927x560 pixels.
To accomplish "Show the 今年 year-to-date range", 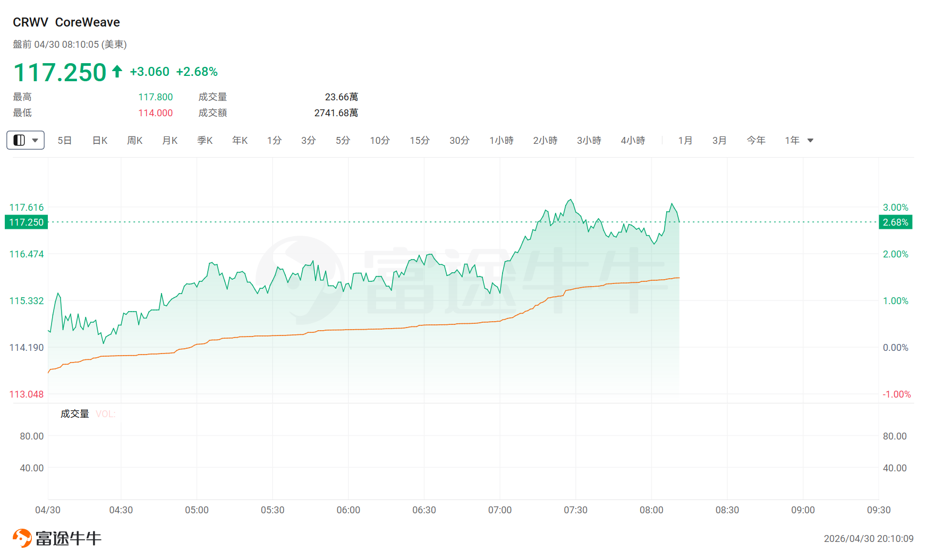I will pyautogui.click(x=756, y=140).
